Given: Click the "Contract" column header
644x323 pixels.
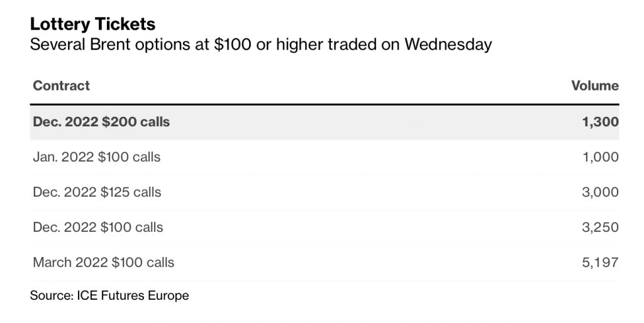Looking at the screenshot, I should 61,85.
